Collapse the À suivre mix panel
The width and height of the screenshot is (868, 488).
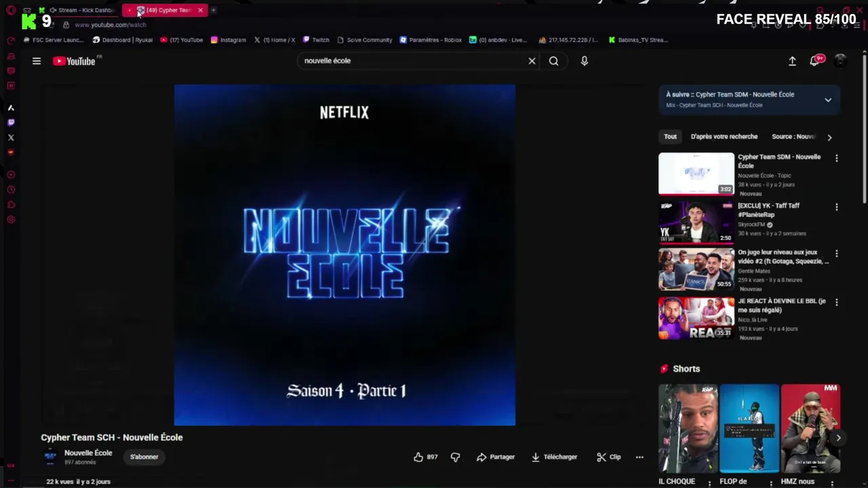click(x=828, y=100)
